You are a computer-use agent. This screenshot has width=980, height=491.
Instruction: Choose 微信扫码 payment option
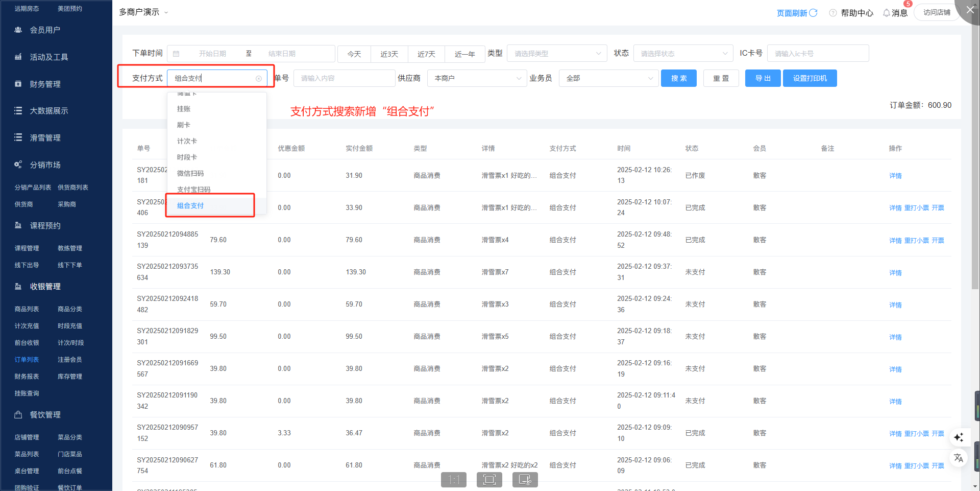coord(190,174)
